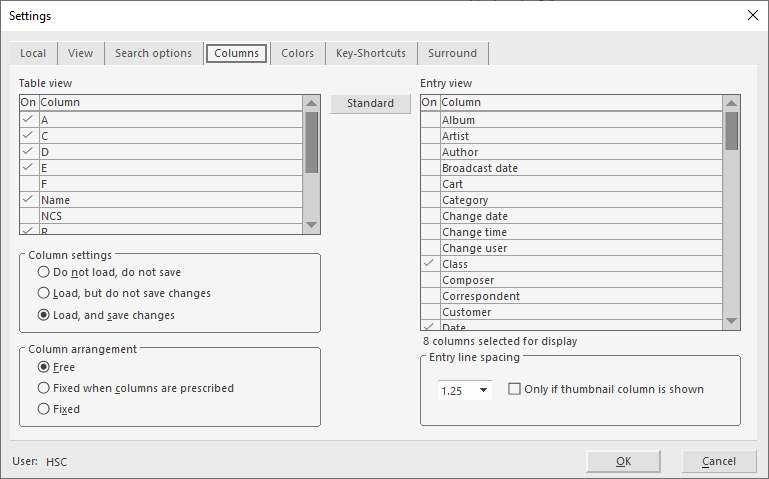Cancel the Settings dialog

[x=718, y=461]
